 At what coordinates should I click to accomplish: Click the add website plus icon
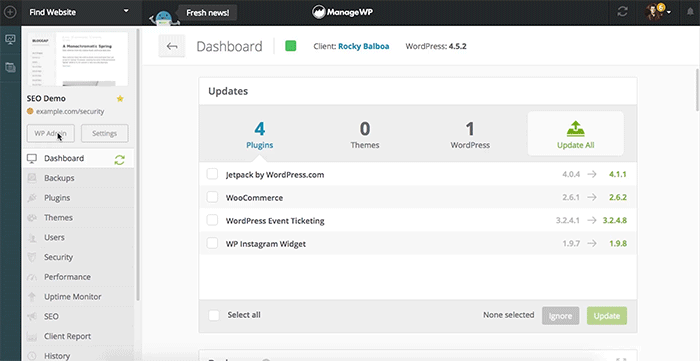pos(10,12)
